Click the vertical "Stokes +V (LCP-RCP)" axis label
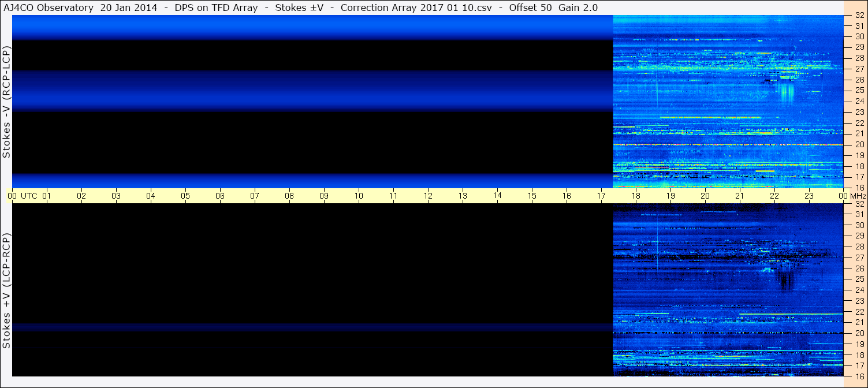 [x=6, y=291]
